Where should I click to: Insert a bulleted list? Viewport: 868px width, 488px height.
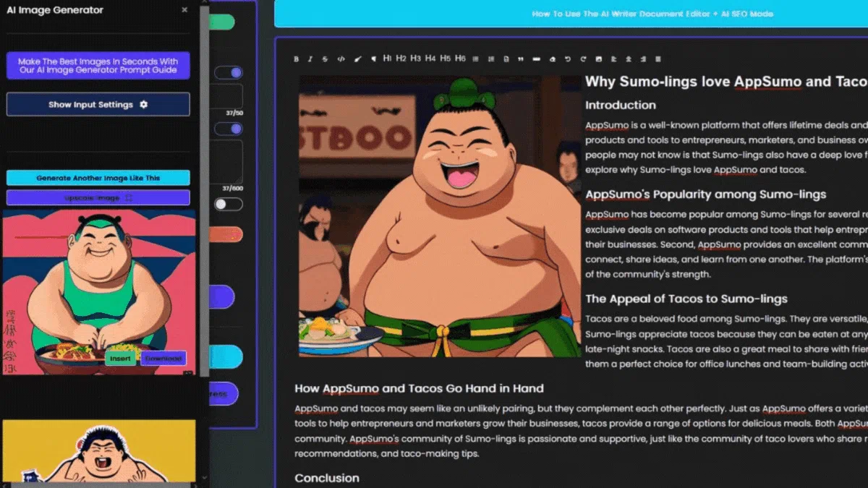(476, 59)
